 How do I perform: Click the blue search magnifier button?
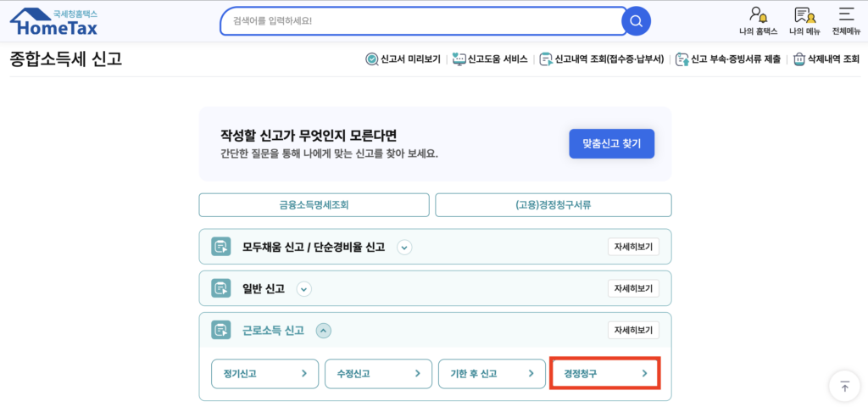(636, 20)
